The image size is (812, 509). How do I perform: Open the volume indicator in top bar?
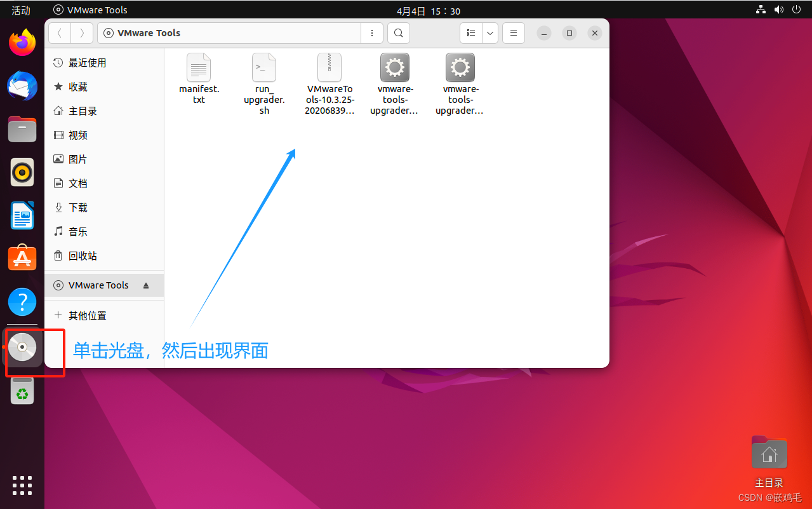[779, 10]
